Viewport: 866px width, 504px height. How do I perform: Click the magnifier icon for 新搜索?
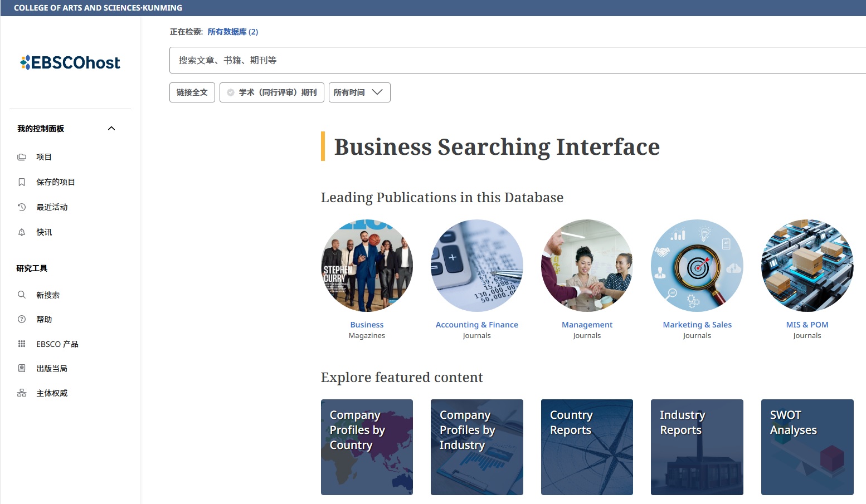[22, 295]
